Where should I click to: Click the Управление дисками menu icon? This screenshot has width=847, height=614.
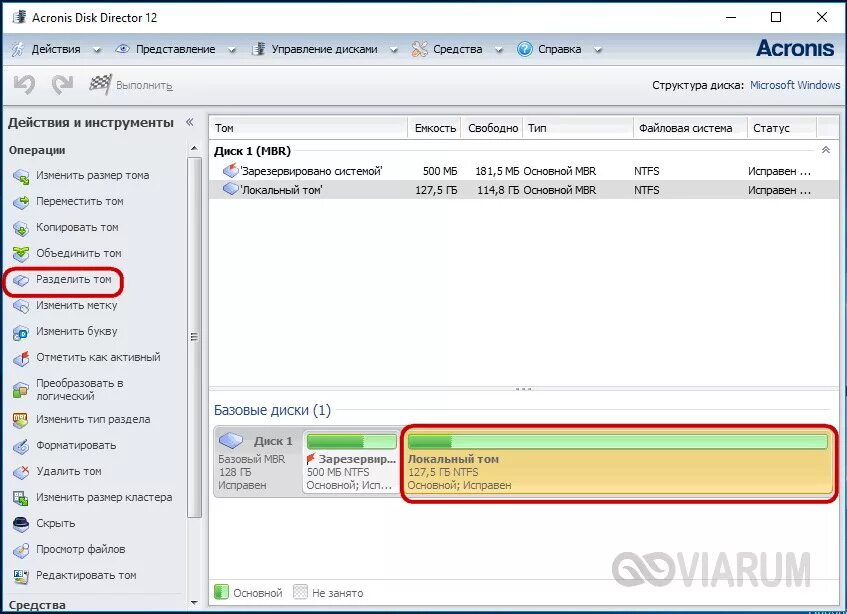(258, 49)
